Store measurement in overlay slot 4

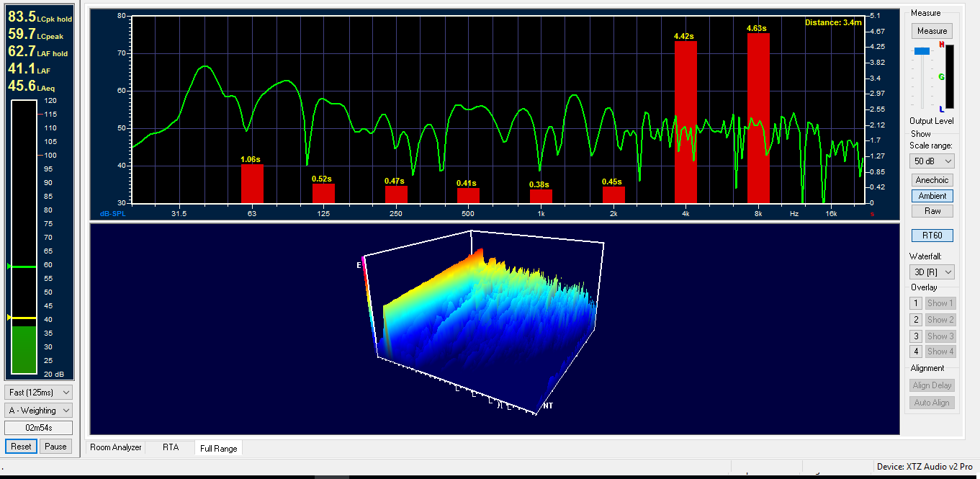tap(916, 352)
